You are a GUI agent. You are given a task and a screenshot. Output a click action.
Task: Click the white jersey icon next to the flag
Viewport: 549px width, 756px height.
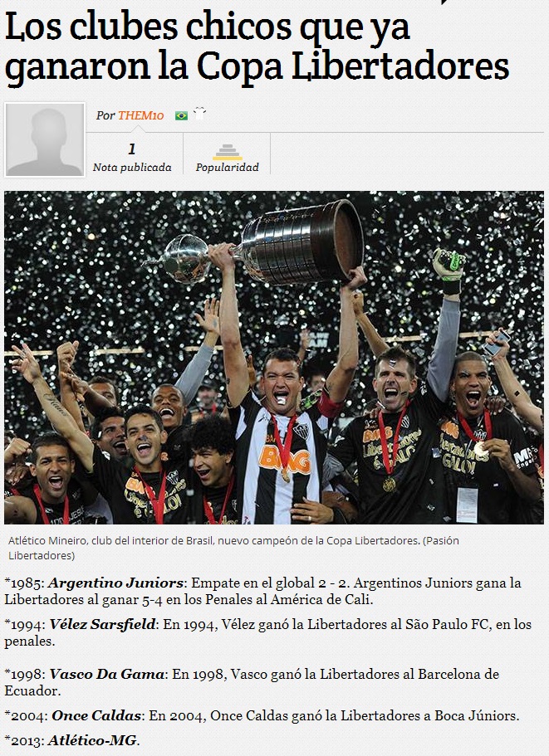199,115
